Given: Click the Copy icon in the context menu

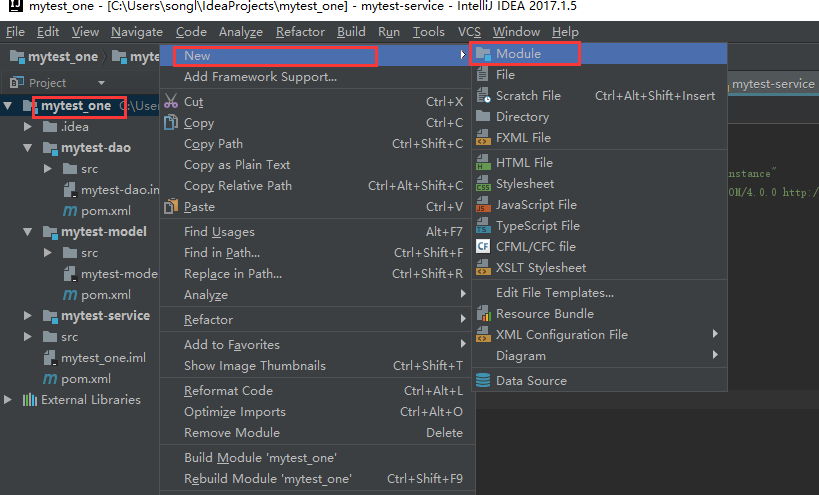Looking at the screenshot, I should [171, 123].
